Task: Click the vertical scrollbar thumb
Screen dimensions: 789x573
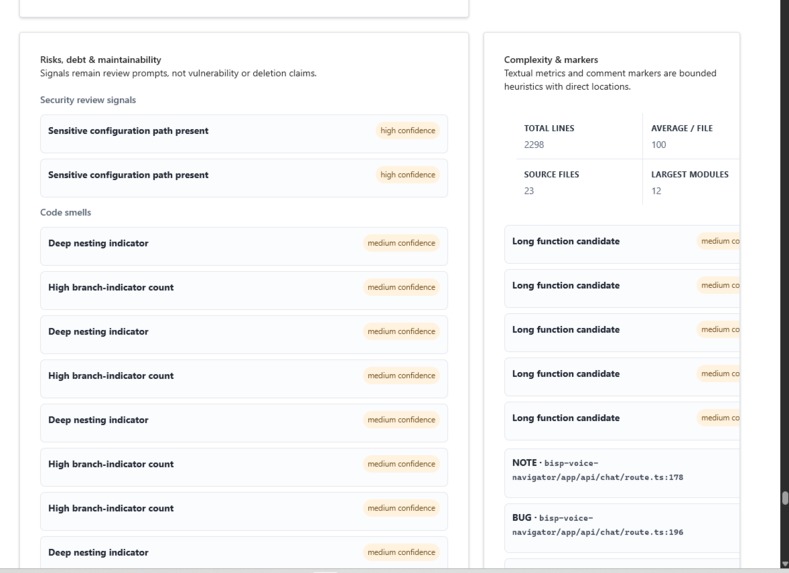Action: 784,498
